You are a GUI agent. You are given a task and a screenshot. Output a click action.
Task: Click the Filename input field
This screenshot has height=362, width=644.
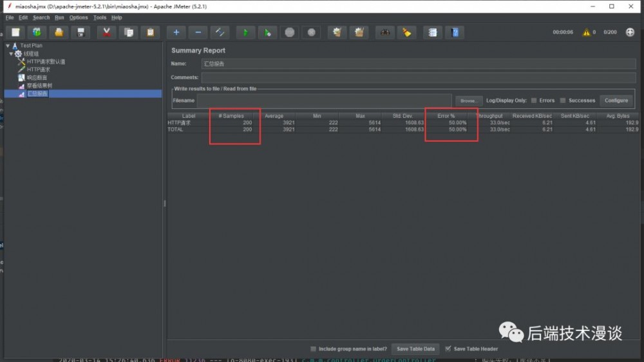(x=324, y=100)
